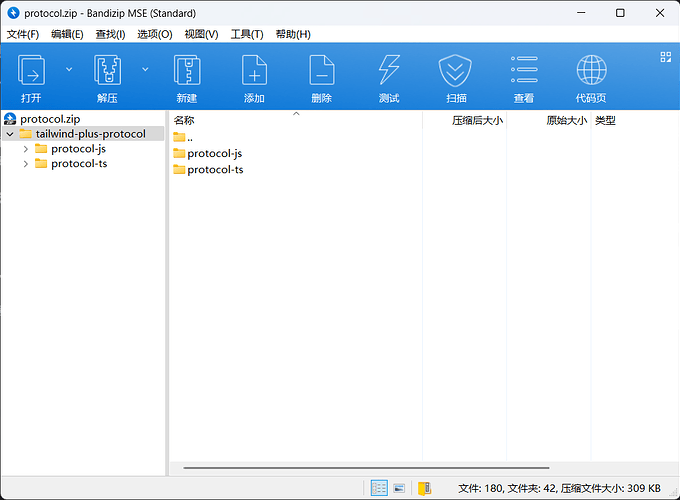Viewport: 680px width, 500px height.
Task: Open the dropdown arrow next to 打开
Action: point(69,69)
